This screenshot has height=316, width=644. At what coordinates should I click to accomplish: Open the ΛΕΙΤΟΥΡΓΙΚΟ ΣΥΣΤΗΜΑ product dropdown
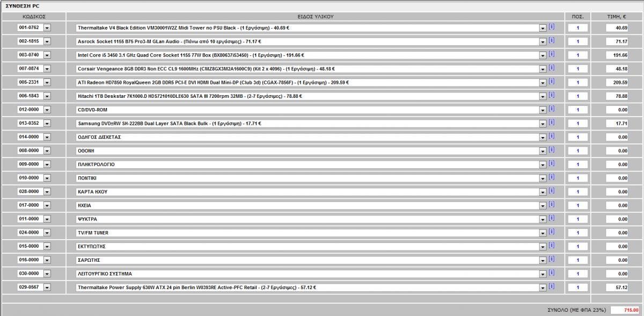point(543,274)
